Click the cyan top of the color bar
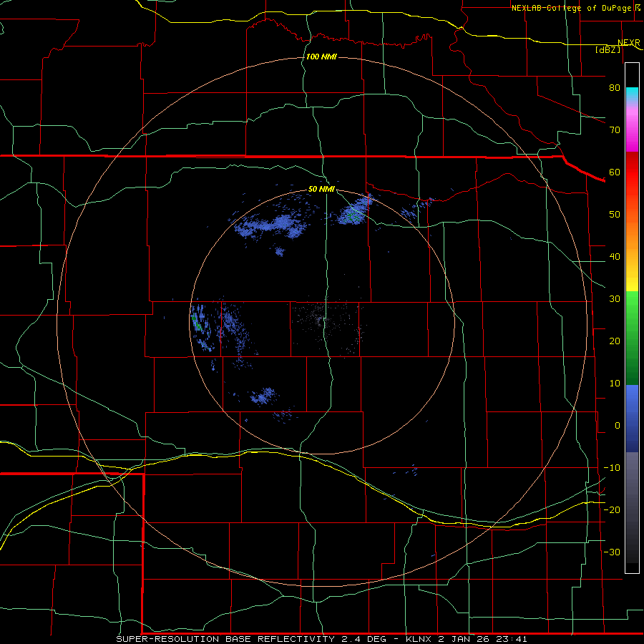 tap(632, 94)
